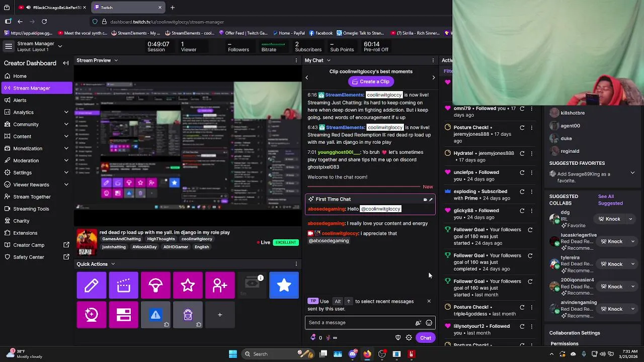Open more options for exploding Subscribed activity
The width and height of the screenshot is (644, 362).
click(531, 192)
